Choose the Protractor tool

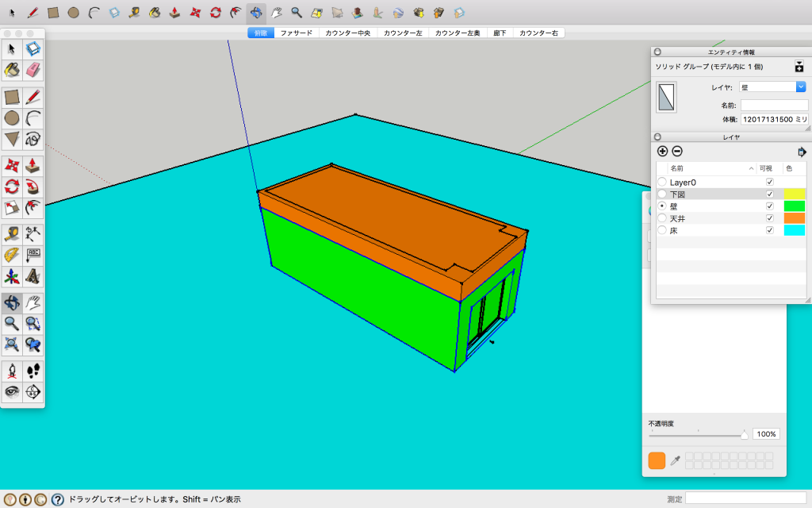[12, 255]
